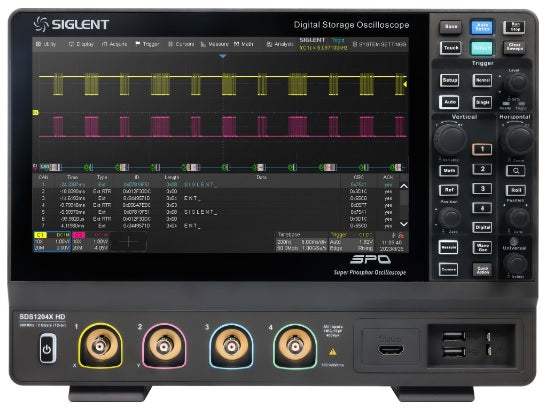Click the green channel 4 BNC connector

(x=295, y=346)
